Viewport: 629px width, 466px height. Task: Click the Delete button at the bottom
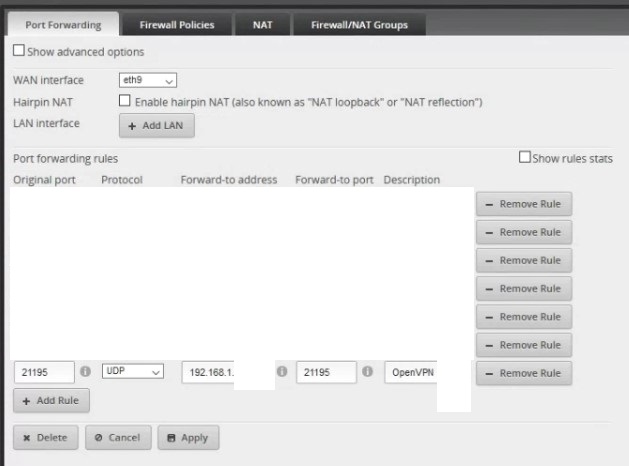pyautogui.click(x=44, y=438)
